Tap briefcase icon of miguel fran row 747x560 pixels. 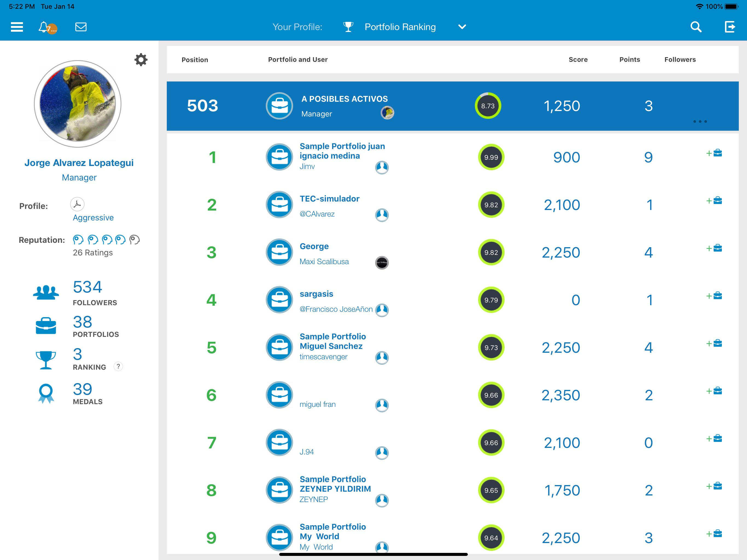(279, 395)
